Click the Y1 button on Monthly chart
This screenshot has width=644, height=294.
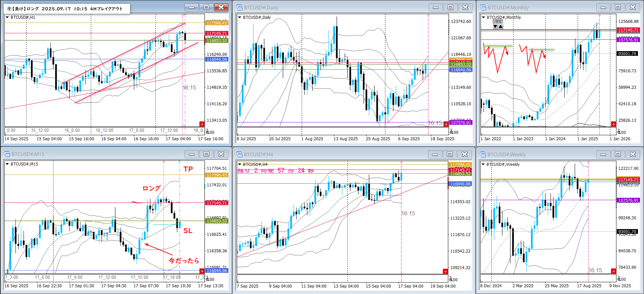coord(498,22)
